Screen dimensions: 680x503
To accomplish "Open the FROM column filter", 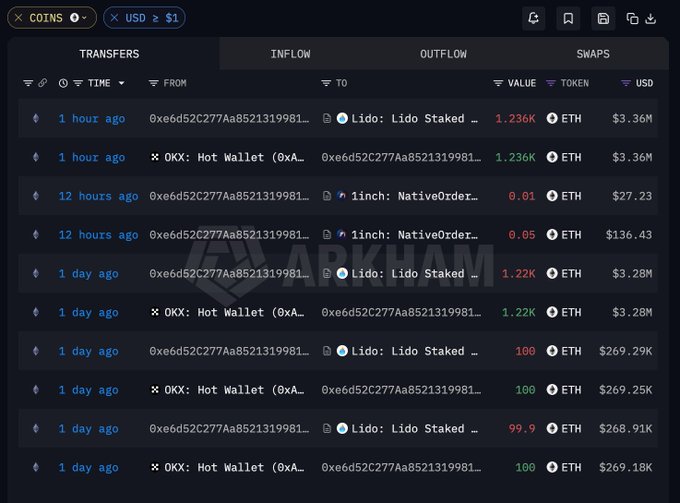I will [x=154, y=83].
